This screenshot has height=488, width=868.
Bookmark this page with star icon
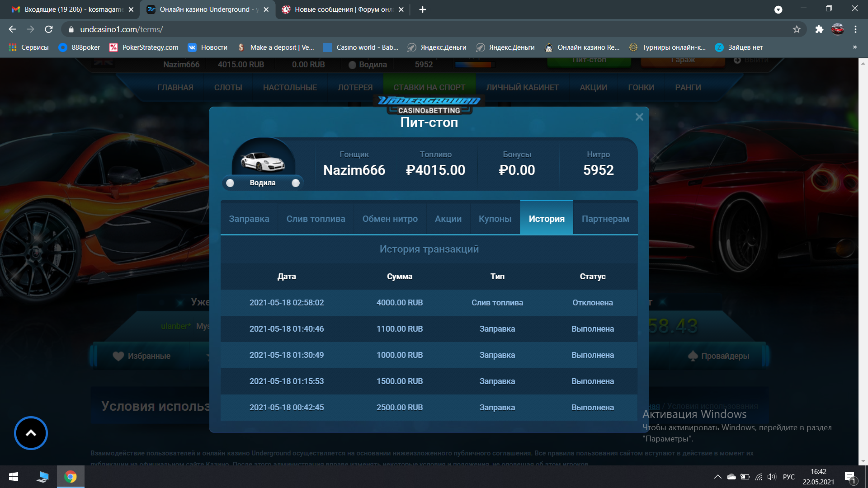tap(797, 29)
